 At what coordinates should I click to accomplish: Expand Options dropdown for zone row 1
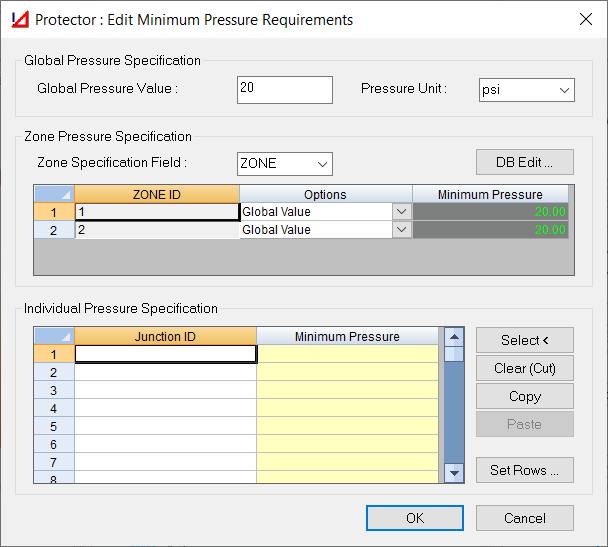click(x=402, y=212)
